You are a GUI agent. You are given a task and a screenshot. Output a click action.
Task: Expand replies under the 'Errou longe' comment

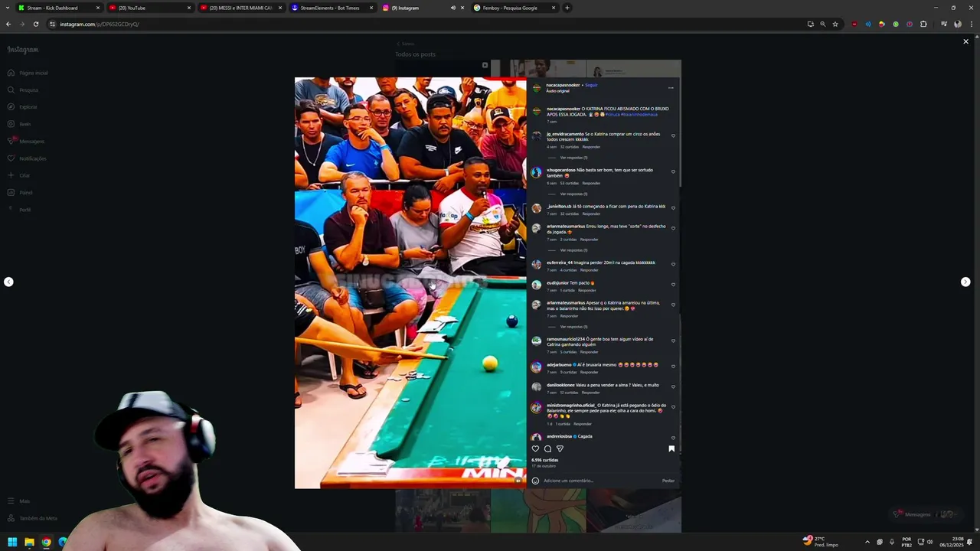point(573,250)
